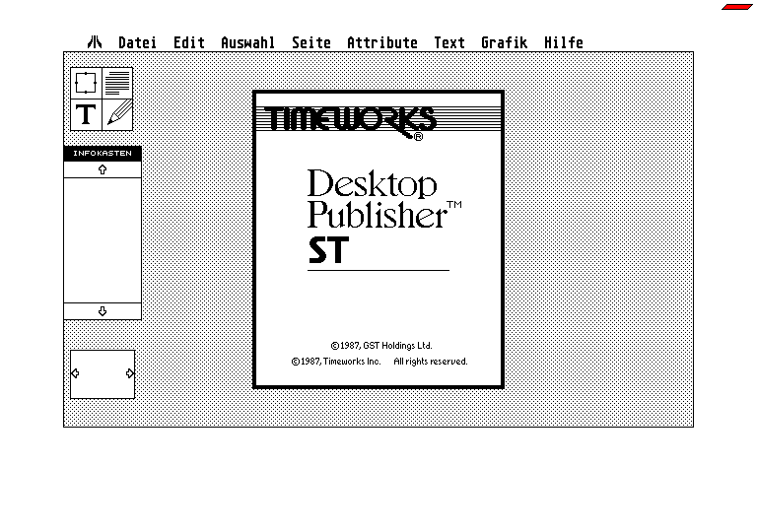Open the Text menu
This screenshot has width=757, height=532.
449,42
